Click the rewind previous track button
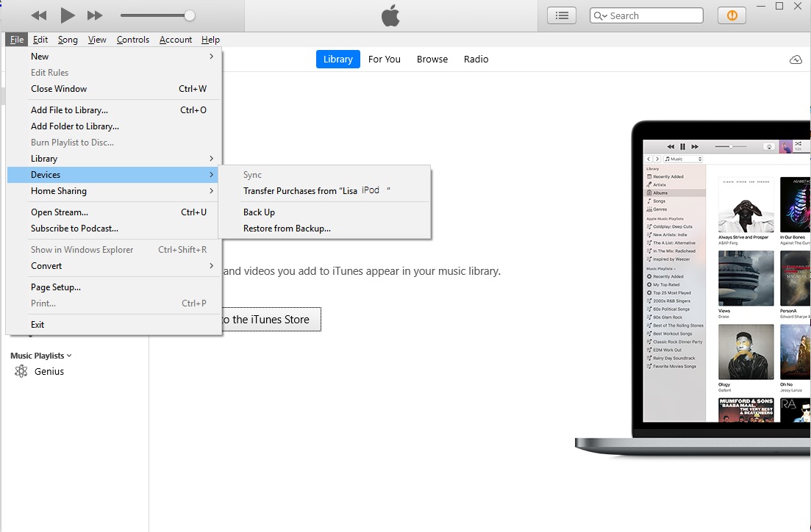 [x=39, y=15]
